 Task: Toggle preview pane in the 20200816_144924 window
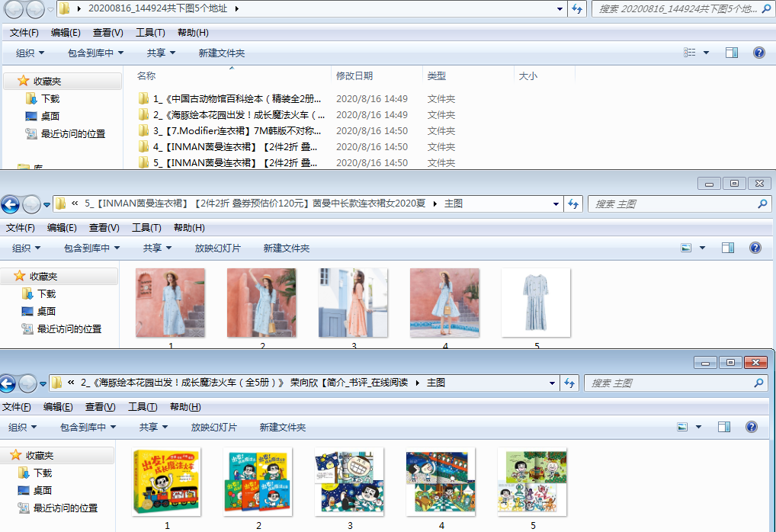click(x=732, y=53)
